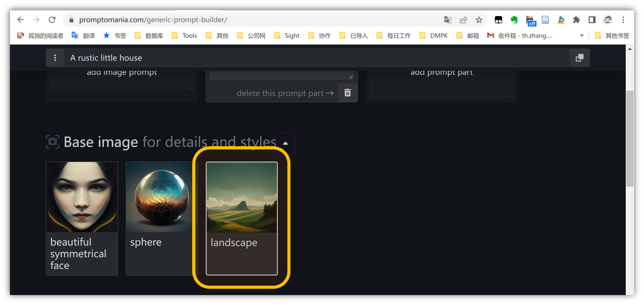Select the beautiful symmetrical face base image
The height and width of the screenshot is (305, 644).
coord(82,218)
